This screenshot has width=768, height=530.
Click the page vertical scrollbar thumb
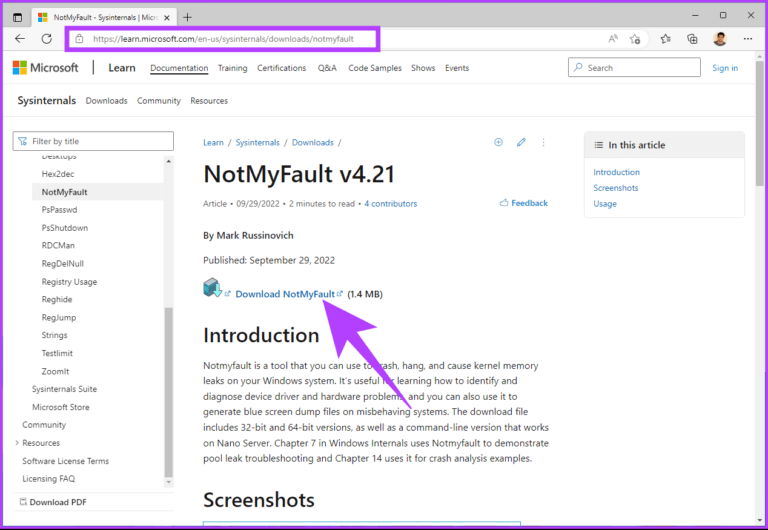759,123
